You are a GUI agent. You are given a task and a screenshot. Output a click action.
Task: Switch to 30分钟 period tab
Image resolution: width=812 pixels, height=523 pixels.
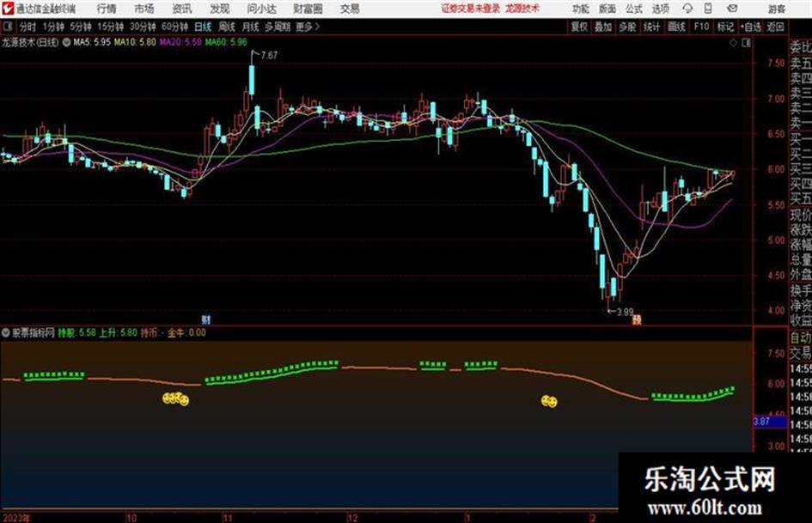coord(143,27)
